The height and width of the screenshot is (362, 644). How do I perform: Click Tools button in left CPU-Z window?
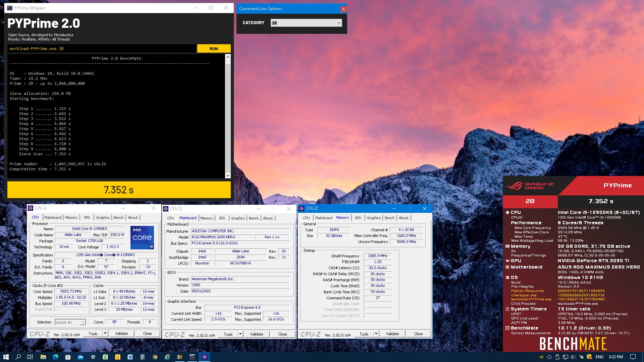coord(93,334)
